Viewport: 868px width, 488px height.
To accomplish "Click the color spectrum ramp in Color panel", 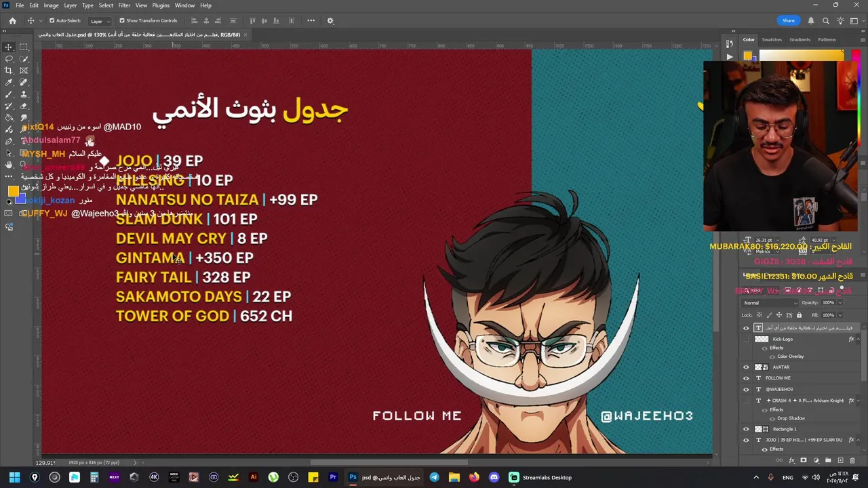I will point(801,56).
